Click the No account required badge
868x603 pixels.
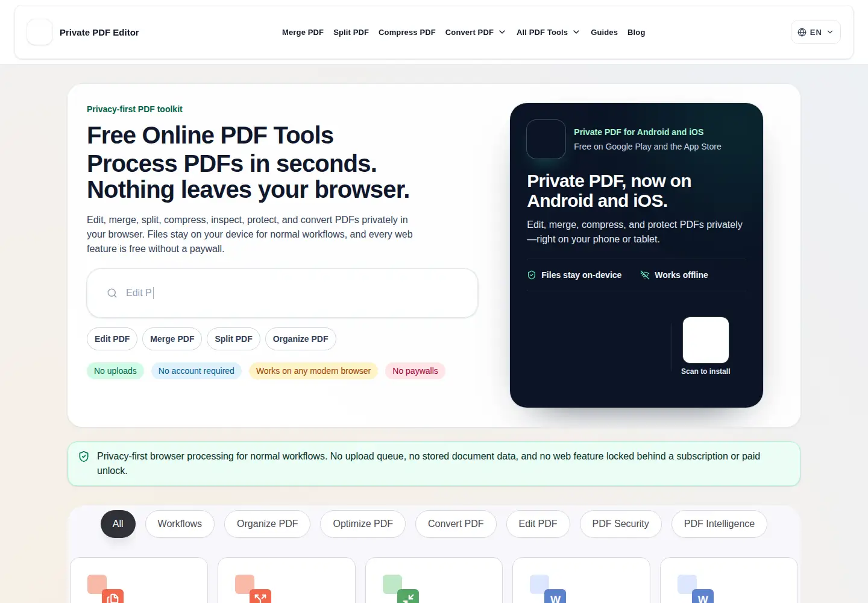pyautogui.click(x=197, y=371)
